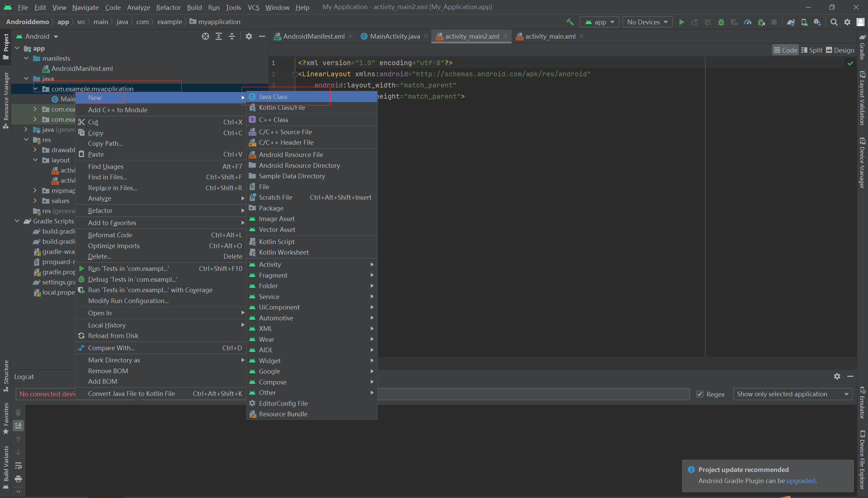Click Android Resource File menu entry
868x498 pixels.
pyautogui.click(x=291, y=155)
